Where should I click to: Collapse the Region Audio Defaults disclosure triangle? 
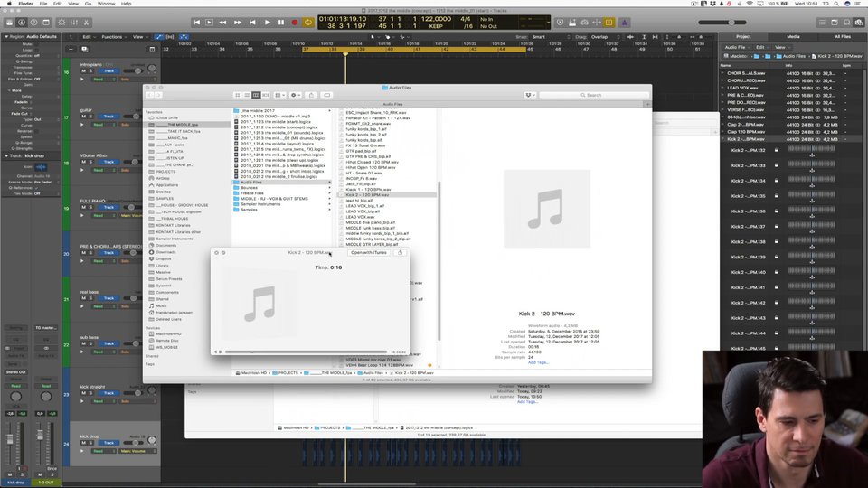click(x=6, y=36)
